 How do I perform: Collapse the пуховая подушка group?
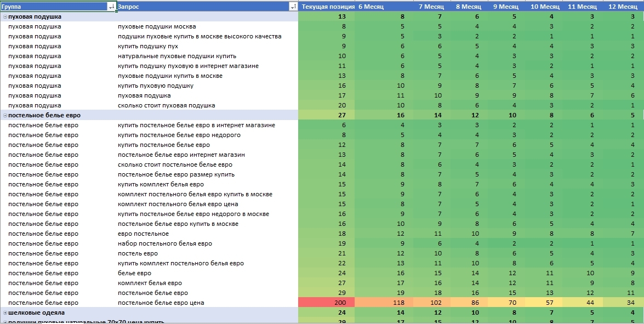tap(5, 17)
